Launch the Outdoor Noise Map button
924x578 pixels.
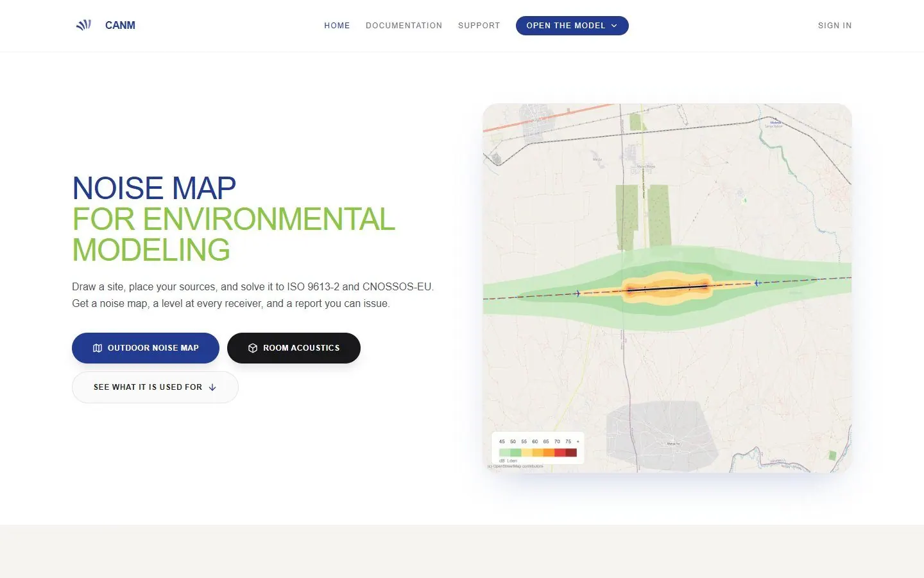(x=146, y=348)
